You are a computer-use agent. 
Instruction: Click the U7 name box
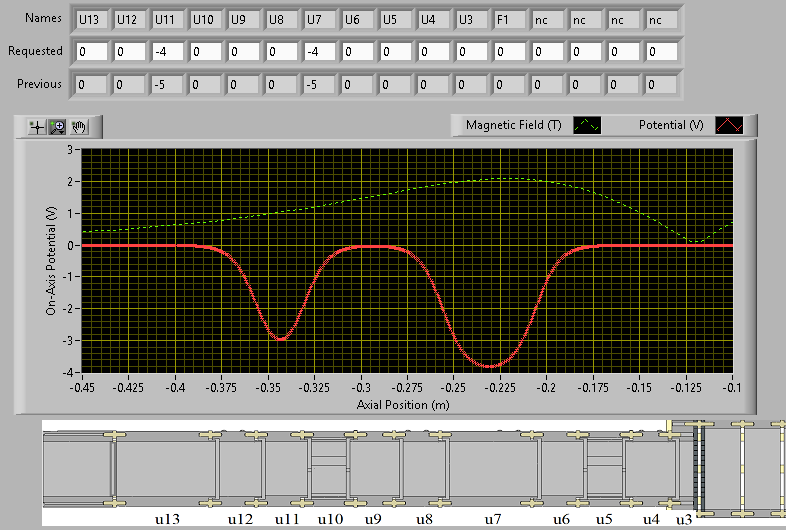coord(320,20)
